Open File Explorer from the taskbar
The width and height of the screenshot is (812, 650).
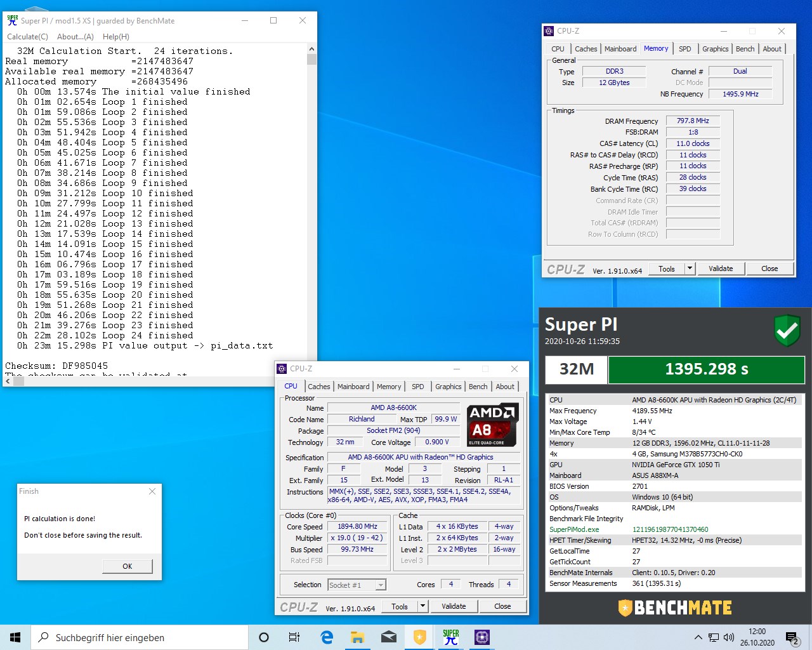click(358, 637)
